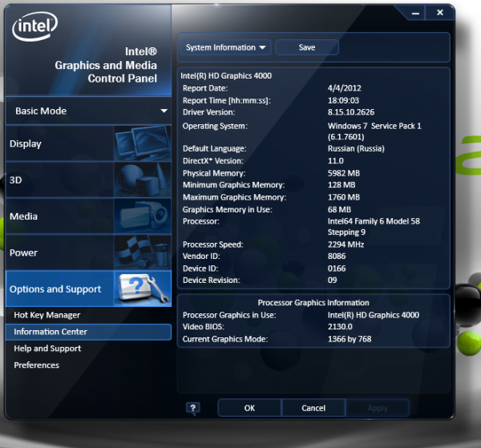The width and height of the screenshot is (481, 448).
Task: Save the system information report
Action: click(x=307, y=47)
